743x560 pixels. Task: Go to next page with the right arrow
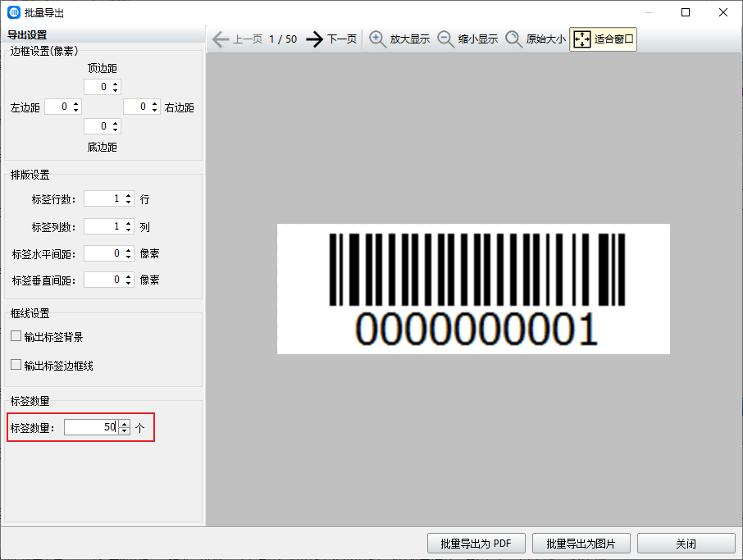[x=314, y=39]
